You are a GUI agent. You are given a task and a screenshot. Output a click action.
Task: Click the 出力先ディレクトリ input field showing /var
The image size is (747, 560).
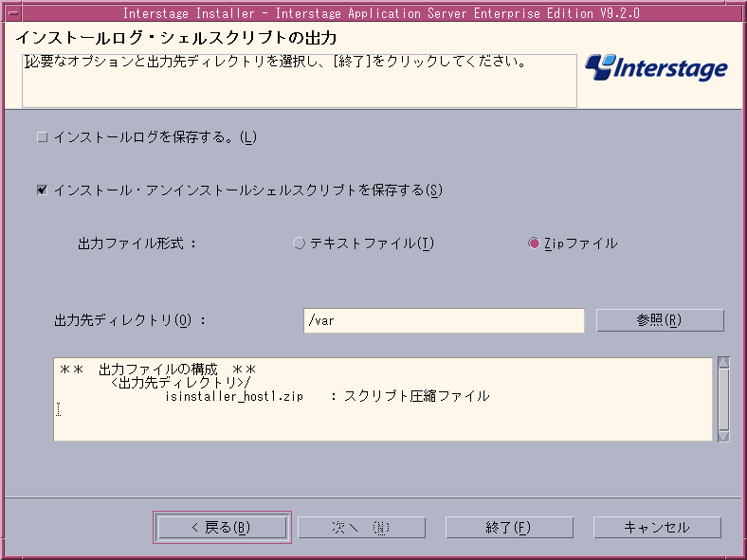[444, 320]
